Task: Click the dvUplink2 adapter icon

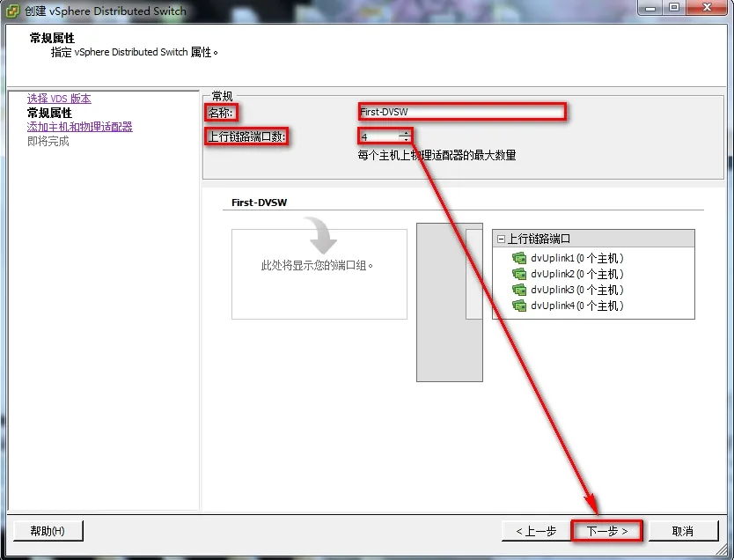Action: click(519, 274)
